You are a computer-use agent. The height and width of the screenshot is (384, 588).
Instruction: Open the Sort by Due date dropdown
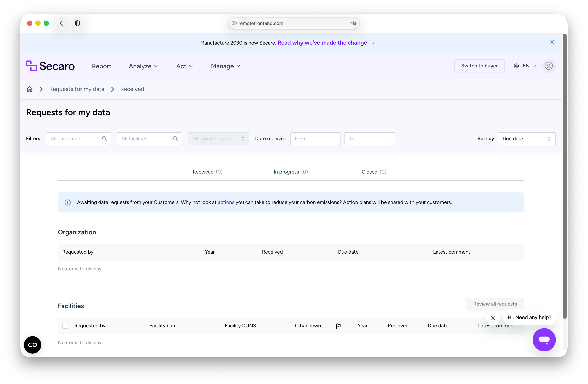click(x=526, y=139)
